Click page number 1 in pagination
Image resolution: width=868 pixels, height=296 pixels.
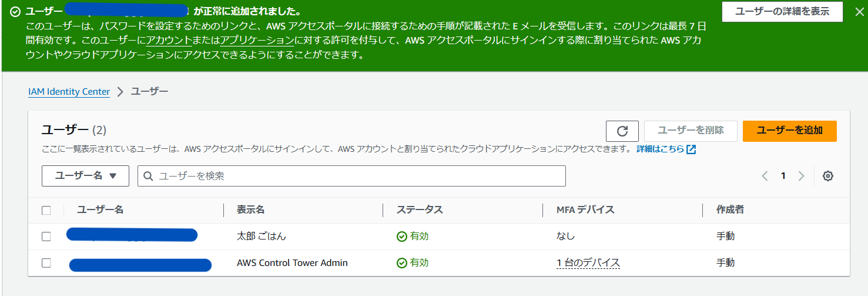[783, 176]
